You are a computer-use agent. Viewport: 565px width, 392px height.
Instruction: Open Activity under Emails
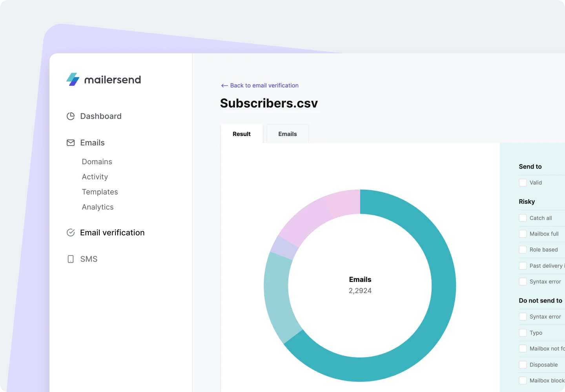[95, 177]
